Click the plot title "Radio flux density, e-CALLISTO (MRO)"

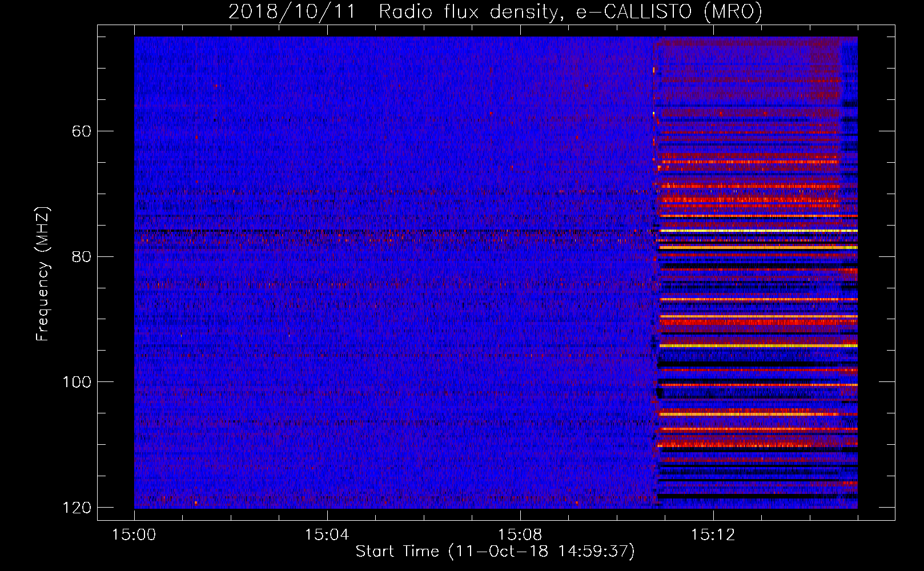pos(570,11)
